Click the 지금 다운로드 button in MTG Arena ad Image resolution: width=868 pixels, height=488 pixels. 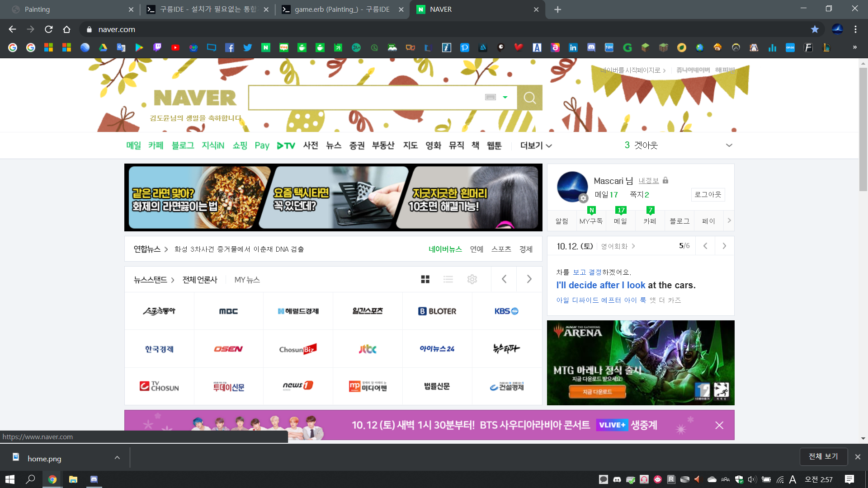click(597, 392)
